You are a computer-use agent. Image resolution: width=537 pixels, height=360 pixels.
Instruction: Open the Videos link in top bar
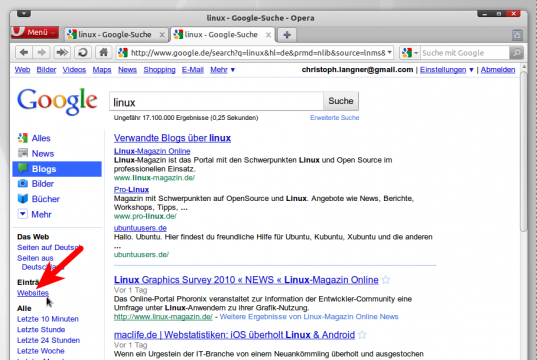tap(74, 70)
